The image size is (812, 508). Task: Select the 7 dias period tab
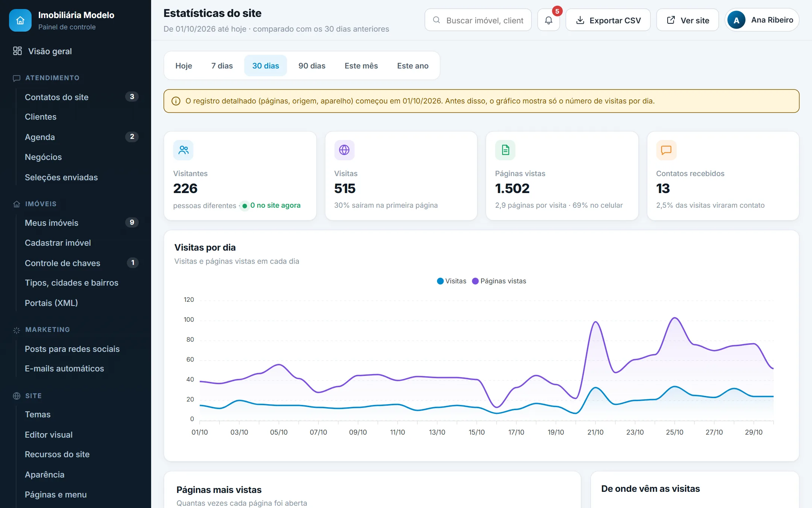(222, 65)
